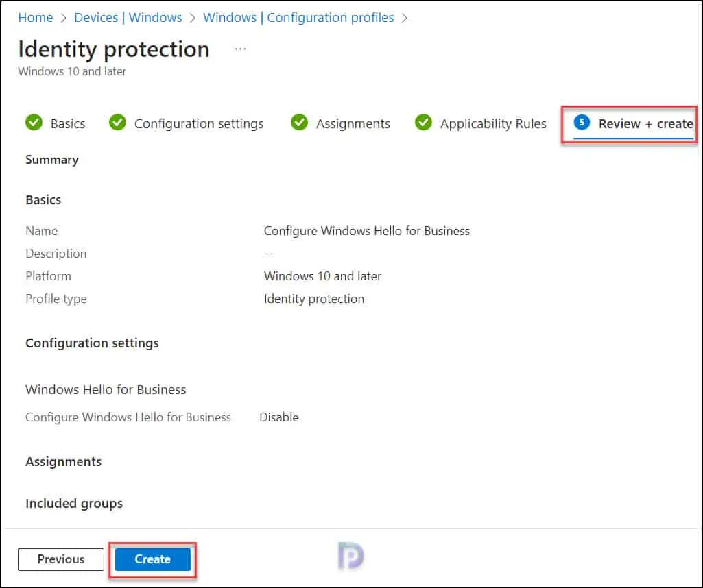703x588 pixels.
Task: Click the 'Identity protection' page title
Action: coord(114,49)
